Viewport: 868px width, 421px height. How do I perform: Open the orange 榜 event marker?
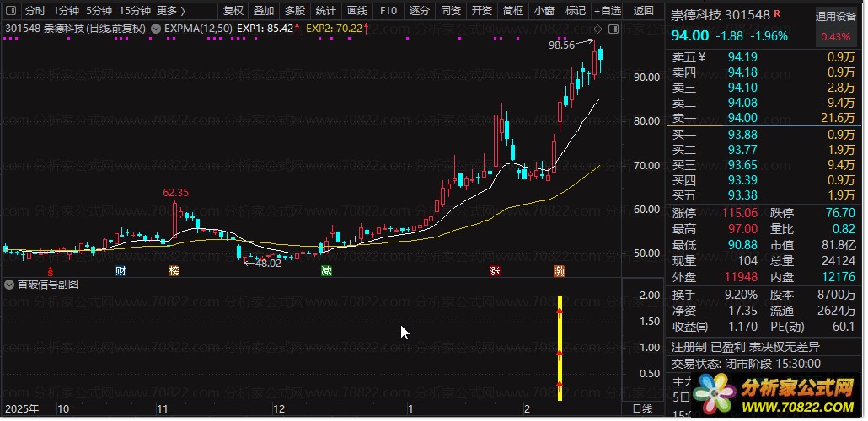tap(174, 271)
